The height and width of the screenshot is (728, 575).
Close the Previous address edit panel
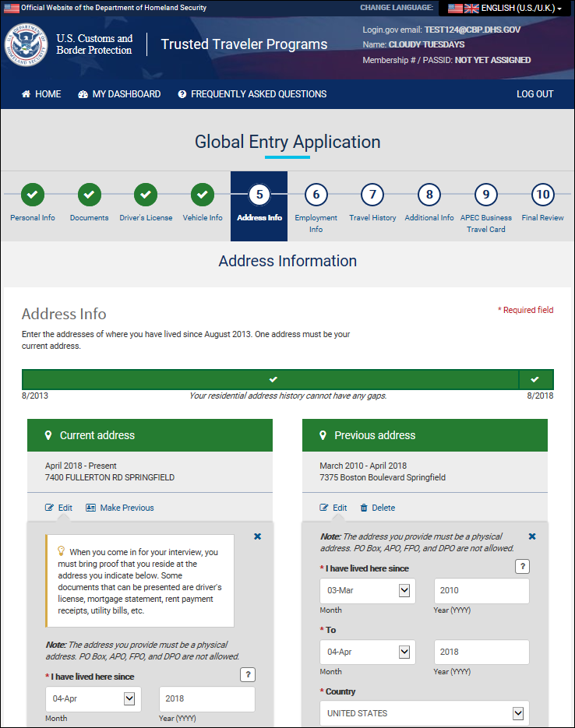point(532,536)
